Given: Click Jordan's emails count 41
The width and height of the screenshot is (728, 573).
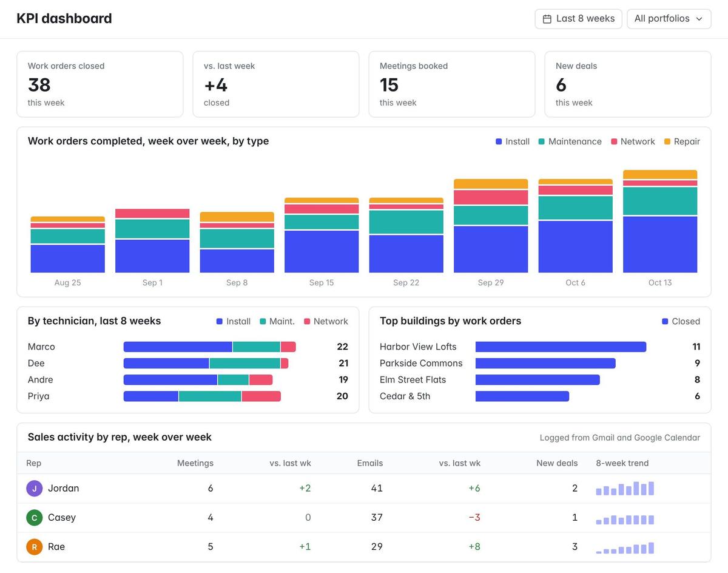Looking at the screenshot, I should click(377, 488).
